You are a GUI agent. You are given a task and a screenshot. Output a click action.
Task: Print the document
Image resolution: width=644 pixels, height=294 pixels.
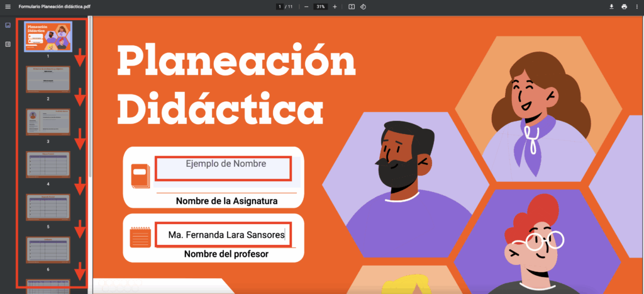[x=624, y=6]
